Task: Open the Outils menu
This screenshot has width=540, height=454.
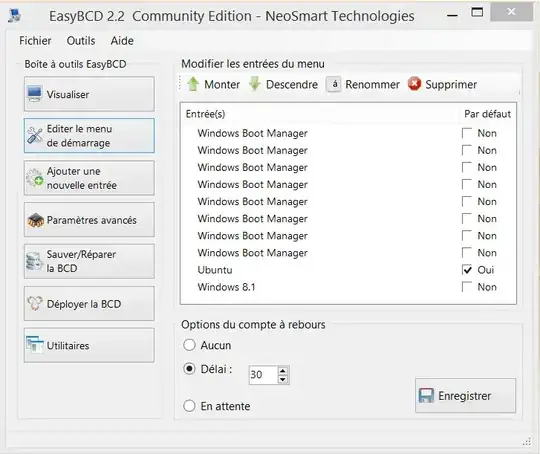Action: tap(81, 41)
